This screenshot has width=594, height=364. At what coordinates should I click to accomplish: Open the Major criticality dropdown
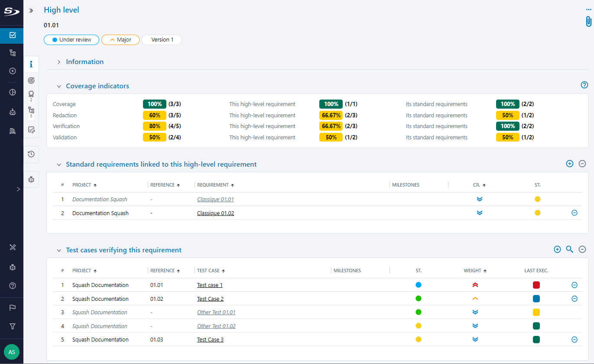point(120,40)
